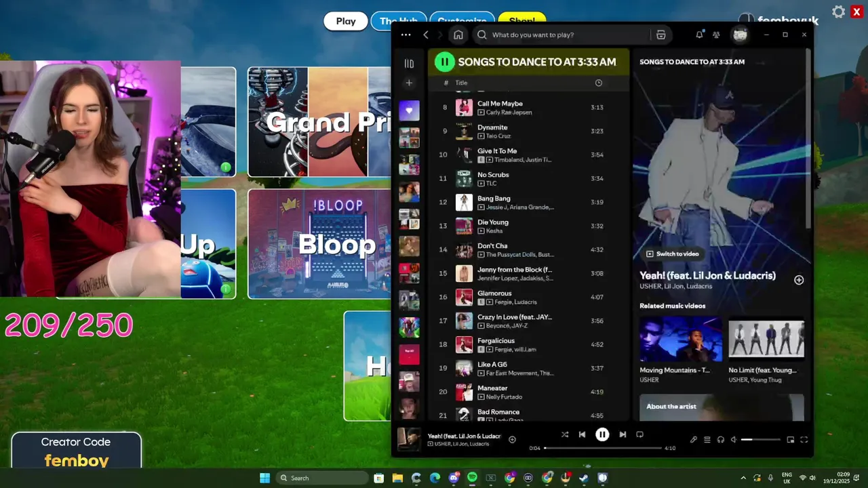Select Play tab in game menu
Image resolution: width=868 pixels, height=488 pixels.
click(346, 21)
